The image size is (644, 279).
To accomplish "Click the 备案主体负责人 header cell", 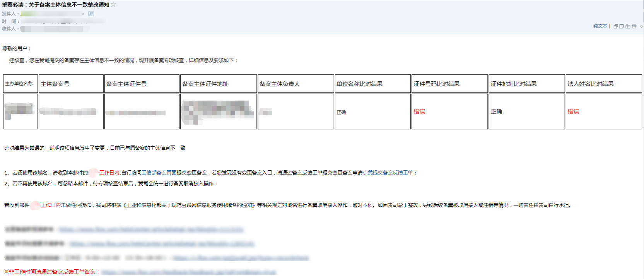I will tap(296, 84).
